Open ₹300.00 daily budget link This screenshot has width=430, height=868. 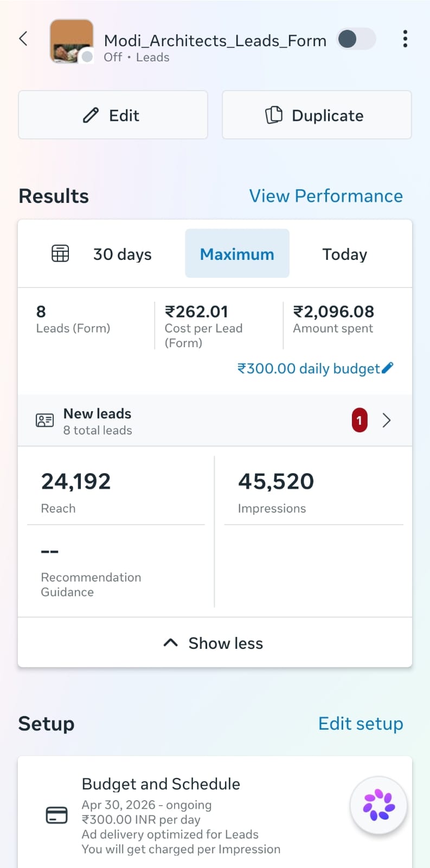tap(309, 368)
